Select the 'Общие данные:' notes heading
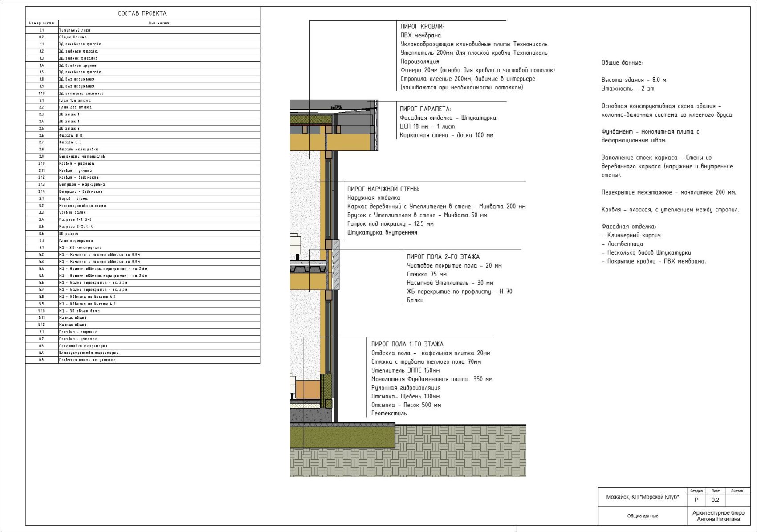This screenshot has width=757, height=532. (x=622, y=63)
